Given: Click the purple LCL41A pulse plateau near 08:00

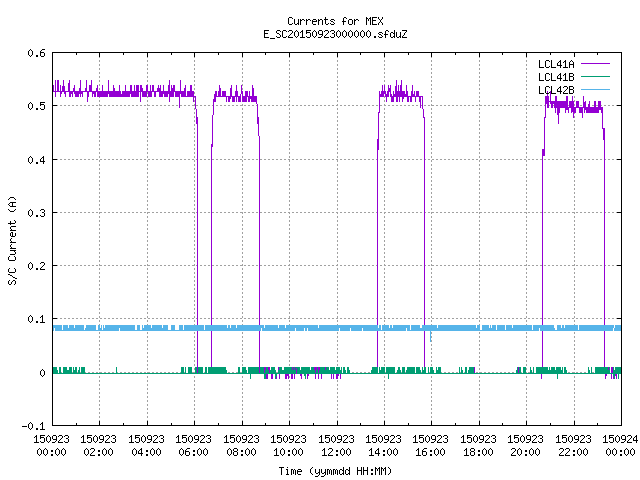Looking at the screenshot, I should tap(236, 96).
